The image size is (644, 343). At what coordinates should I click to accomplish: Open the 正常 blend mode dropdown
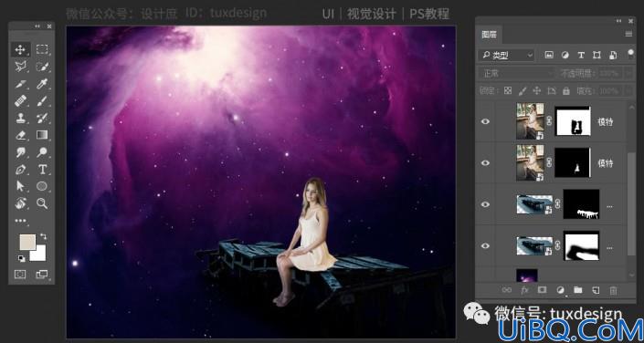point(516,74)
